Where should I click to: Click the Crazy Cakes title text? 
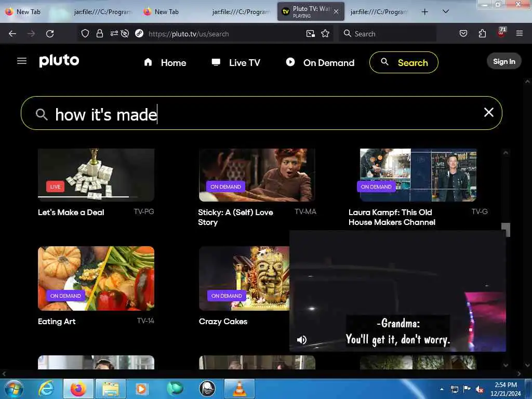tap(223, 321)
